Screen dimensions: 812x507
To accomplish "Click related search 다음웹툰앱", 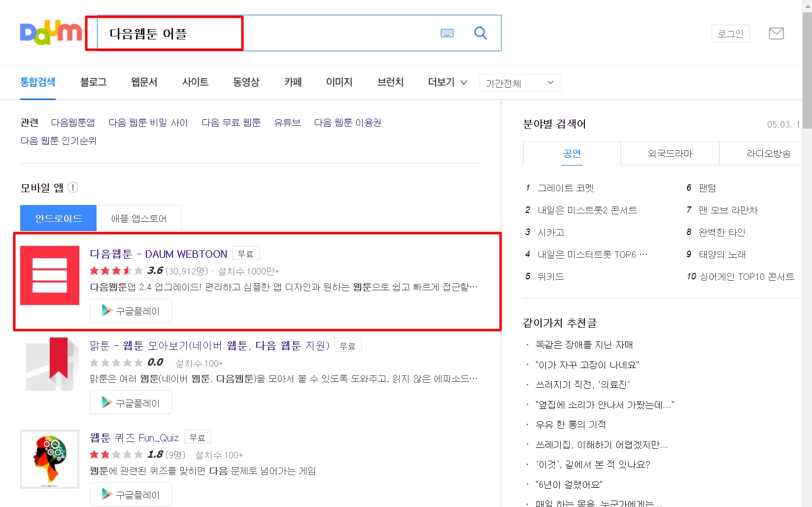I will tap(73, 122).
